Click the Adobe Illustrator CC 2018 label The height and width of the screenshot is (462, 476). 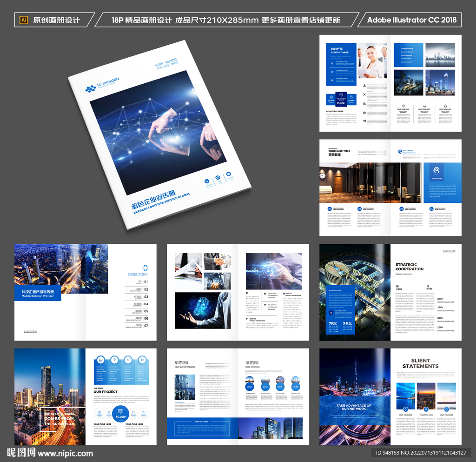click(x=412, y=20)
